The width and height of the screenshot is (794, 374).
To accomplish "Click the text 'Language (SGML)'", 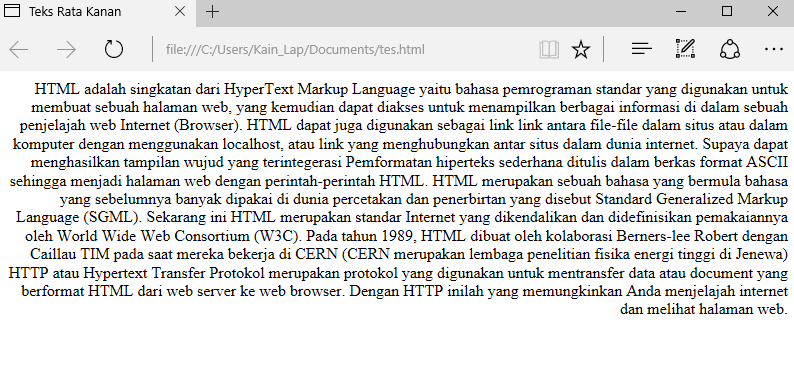I will [77, 218].
